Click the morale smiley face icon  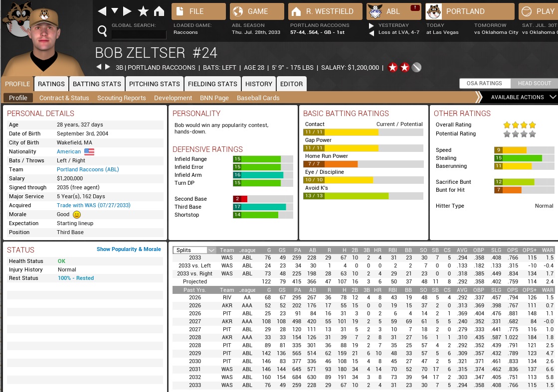[x=77, y=215]
